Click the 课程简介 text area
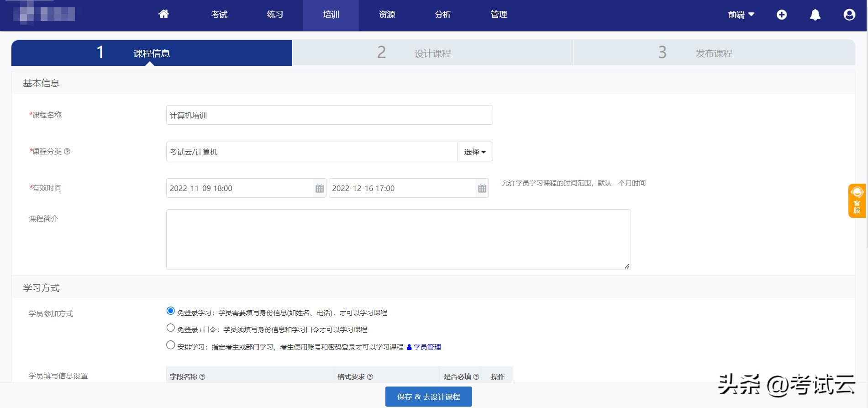The image size is (868, 408). tap(398, 239)
